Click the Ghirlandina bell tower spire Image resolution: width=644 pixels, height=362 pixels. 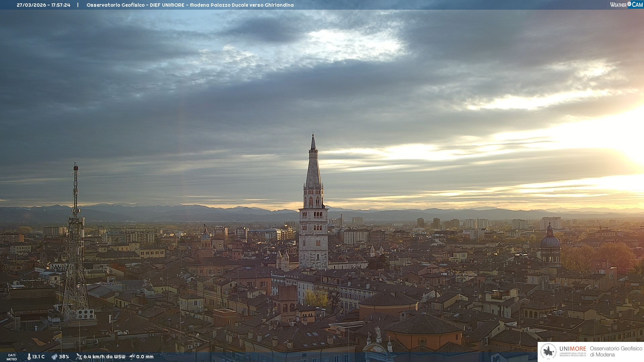point(313,168)
